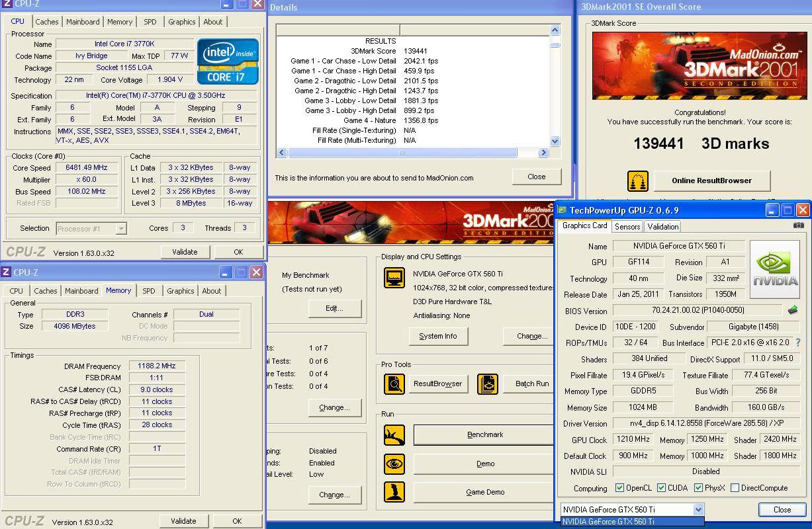The height and width of the screenshot is (529, 812).
Task: Click the Demo eye icon
Action: tap(394, 464)
